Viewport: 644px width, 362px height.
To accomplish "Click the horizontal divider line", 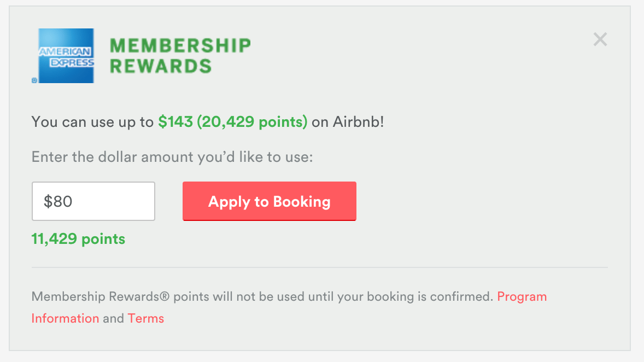I will click(320, 268).
